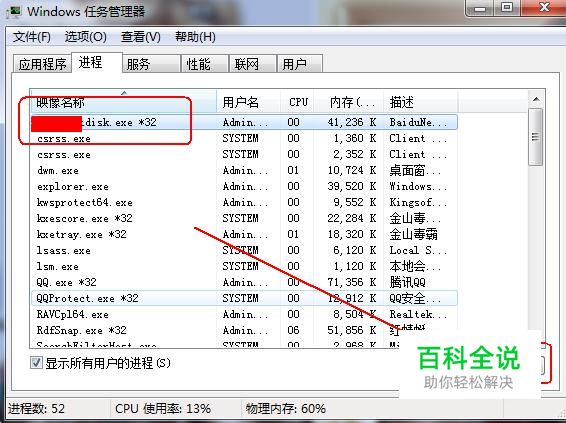Close the Task Manager window
Viewport: 566px width, 423px height.
pos(544,8)
